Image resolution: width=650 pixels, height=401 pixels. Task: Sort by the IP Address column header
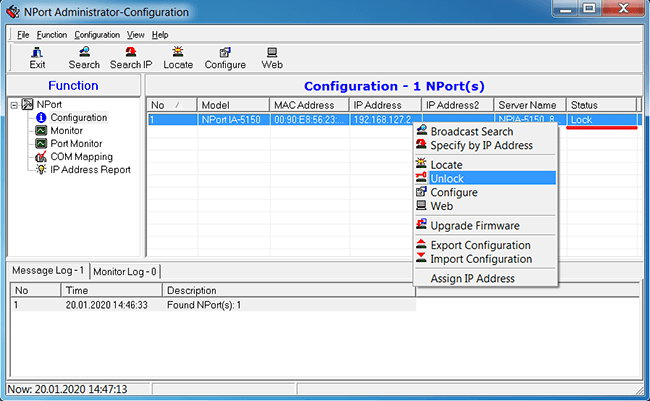385,105
